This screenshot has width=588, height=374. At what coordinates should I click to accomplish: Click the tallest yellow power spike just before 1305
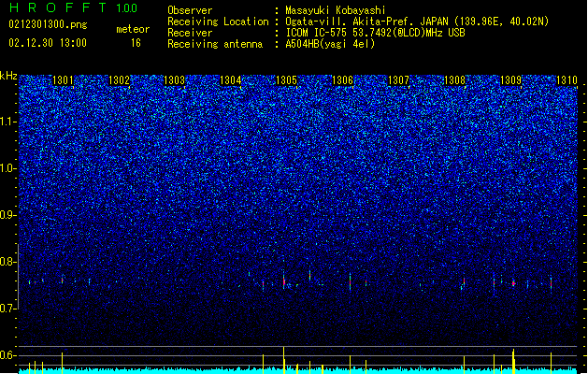pos(284,360)
